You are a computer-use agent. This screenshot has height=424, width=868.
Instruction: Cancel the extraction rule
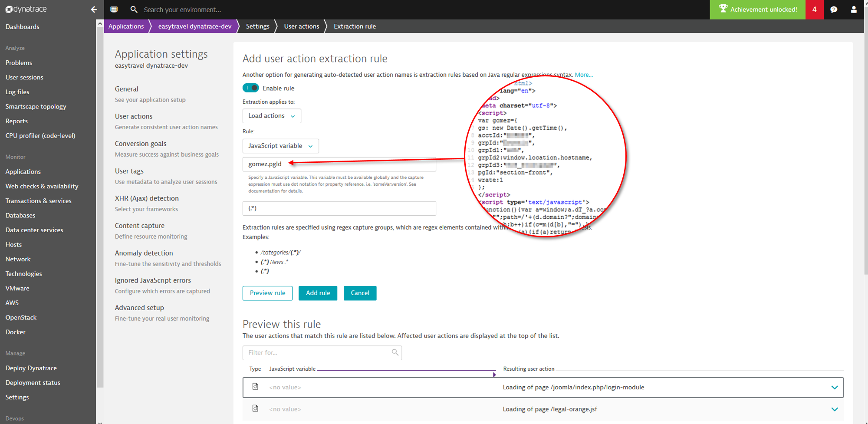click(360, 293)
